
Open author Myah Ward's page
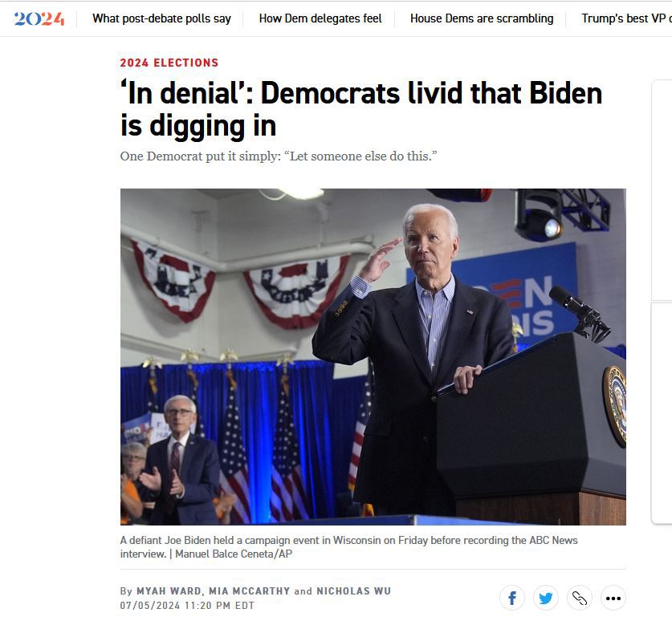pos(169,591)
